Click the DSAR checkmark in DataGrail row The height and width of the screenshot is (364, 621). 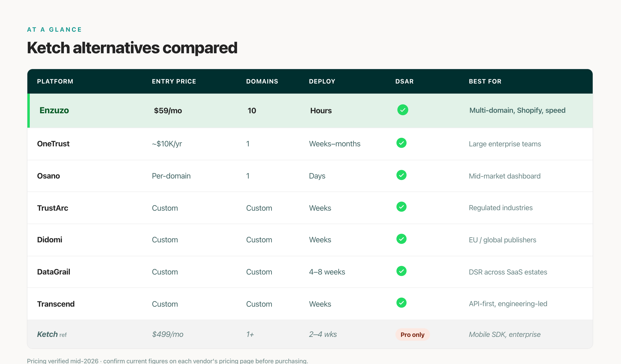[x=401, y=271]
